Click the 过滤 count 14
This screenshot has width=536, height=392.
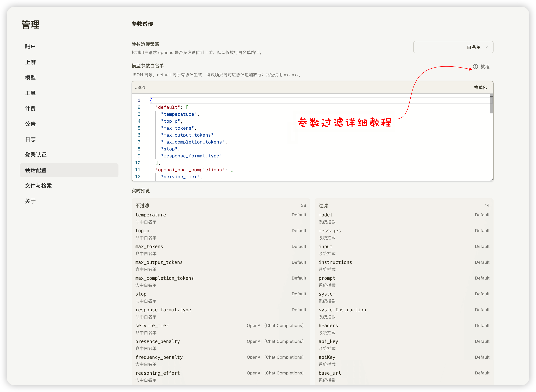(x=487, y=205)
